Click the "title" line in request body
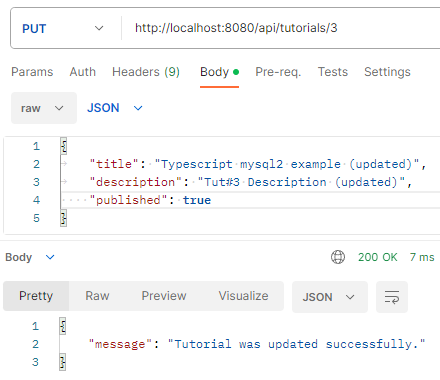The image size is (440, 380). [x=257, y=164]
